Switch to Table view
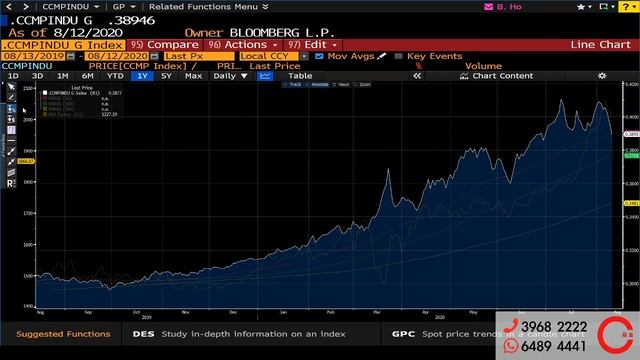This screenshot has width=640, height=360. tap(300, 76)
